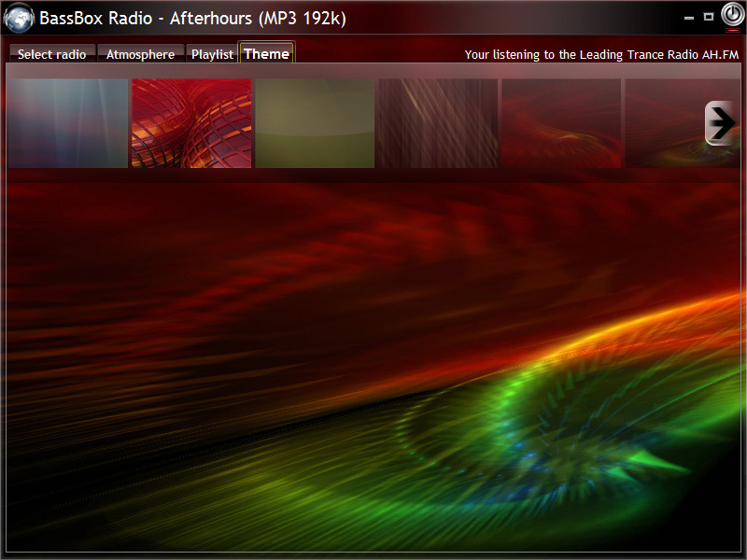Choose the brown streaked lines theme thumbnail

coord(438,123)
